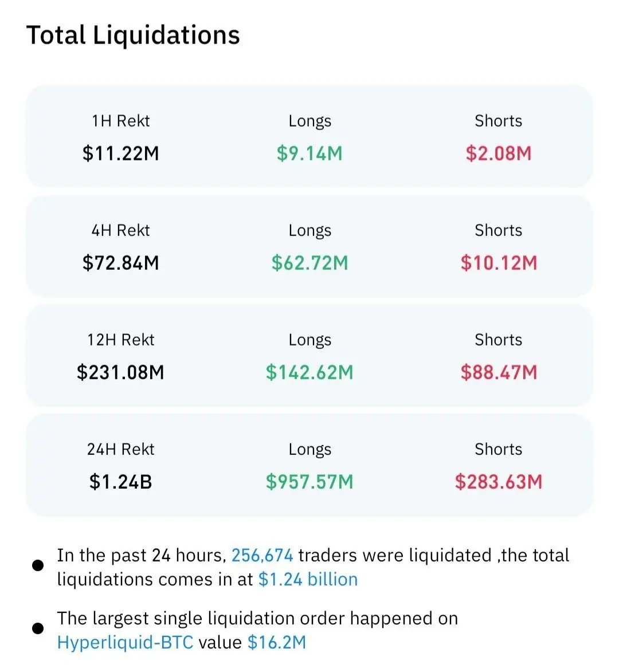Click the $231.08M twelve-hour total
Image resolution: width=619 pixels, height=672 pixels.
tap(121, 372)
